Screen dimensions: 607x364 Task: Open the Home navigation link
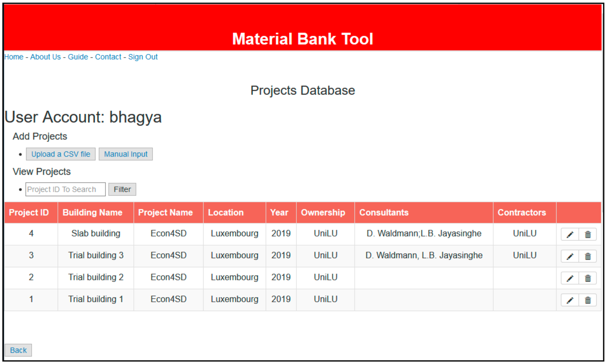click(14, 57)
